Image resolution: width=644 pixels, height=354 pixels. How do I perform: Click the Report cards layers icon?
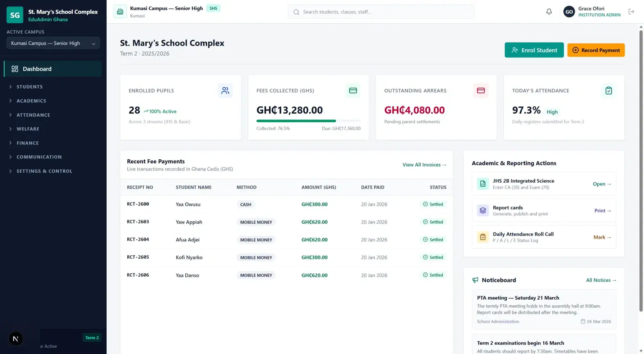[483, 210]
